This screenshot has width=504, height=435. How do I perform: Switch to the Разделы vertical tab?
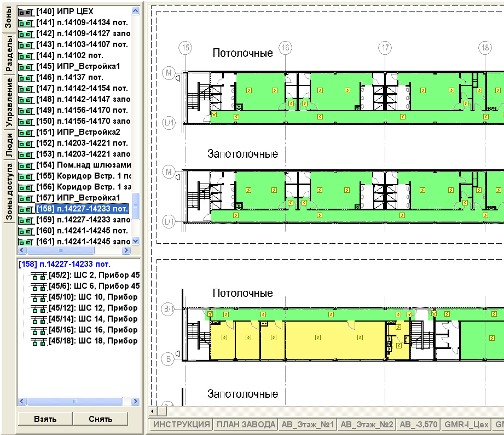coord(9,54)
